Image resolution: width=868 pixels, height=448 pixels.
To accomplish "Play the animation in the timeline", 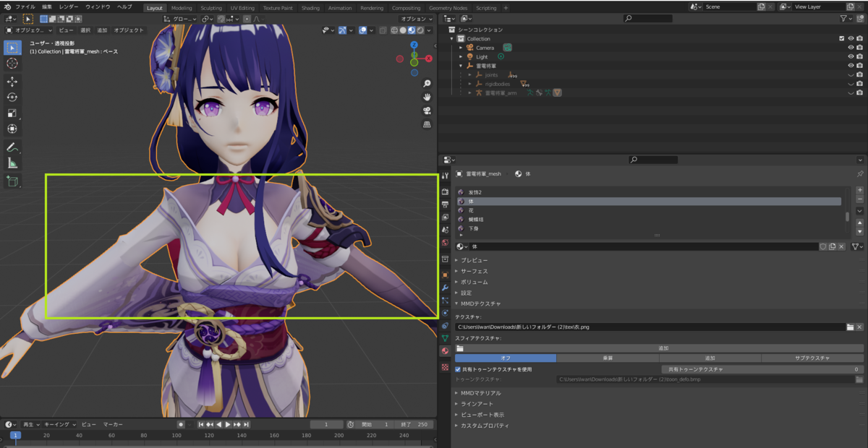I will pos(228,425).
